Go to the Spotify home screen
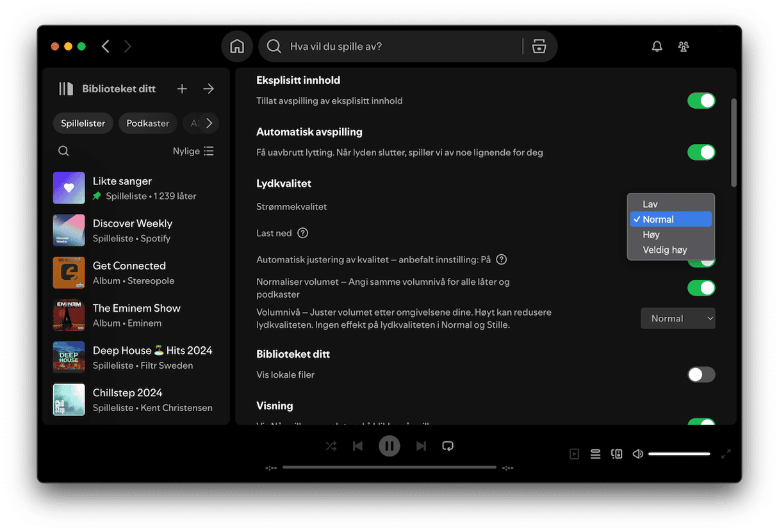The height and width of the screenshot is (532, 779). 237,47
